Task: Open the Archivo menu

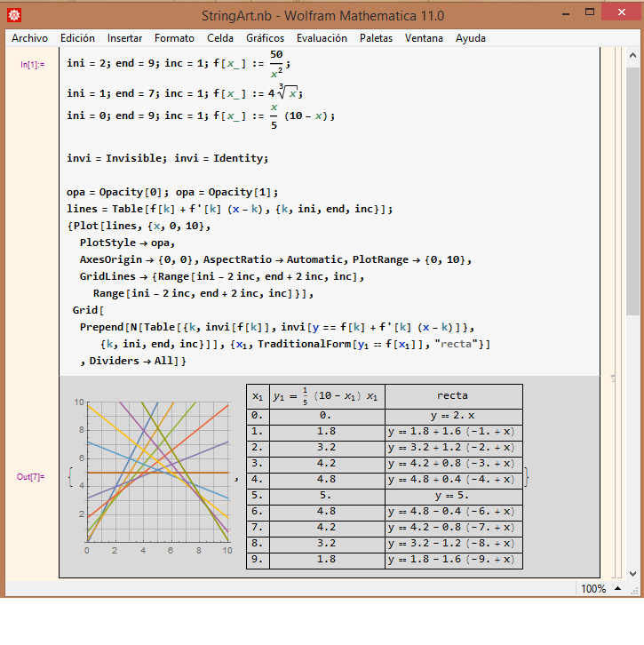Action: (x=29, y=38)
